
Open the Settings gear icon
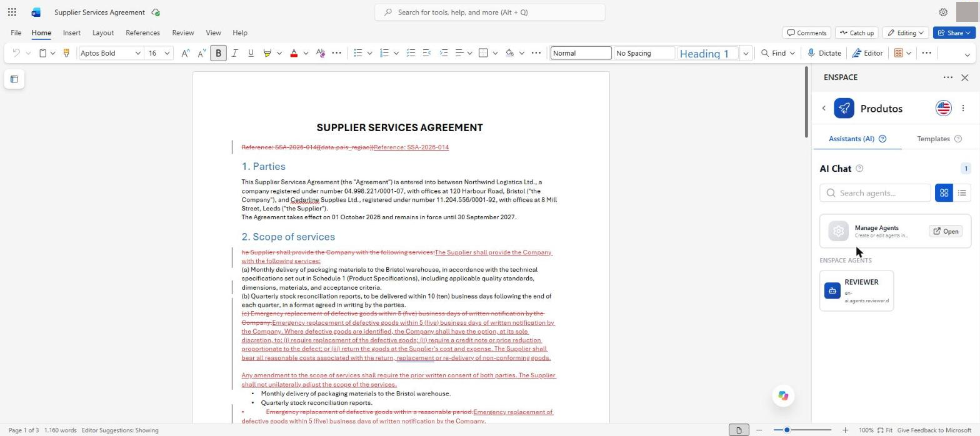click(943, 12)
